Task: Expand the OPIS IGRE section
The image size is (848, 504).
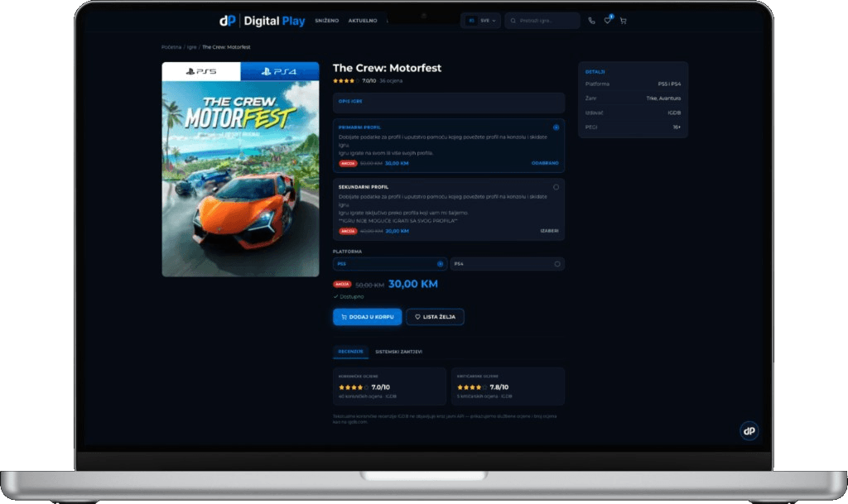Action: (x=448, y=102)
